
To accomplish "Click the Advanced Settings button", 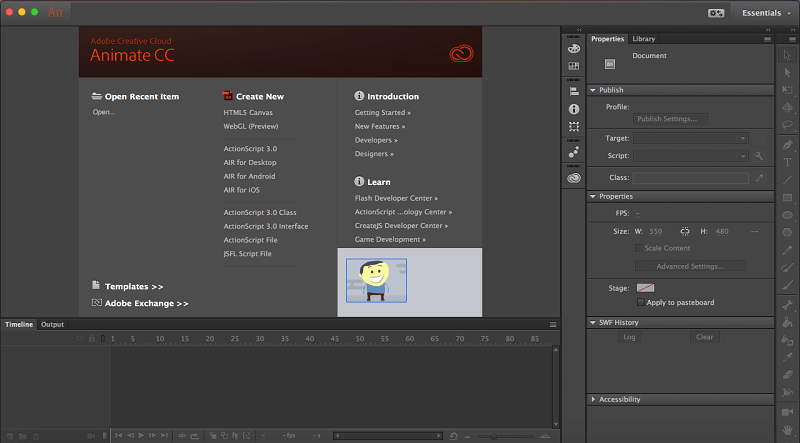I will click(690, 266).
